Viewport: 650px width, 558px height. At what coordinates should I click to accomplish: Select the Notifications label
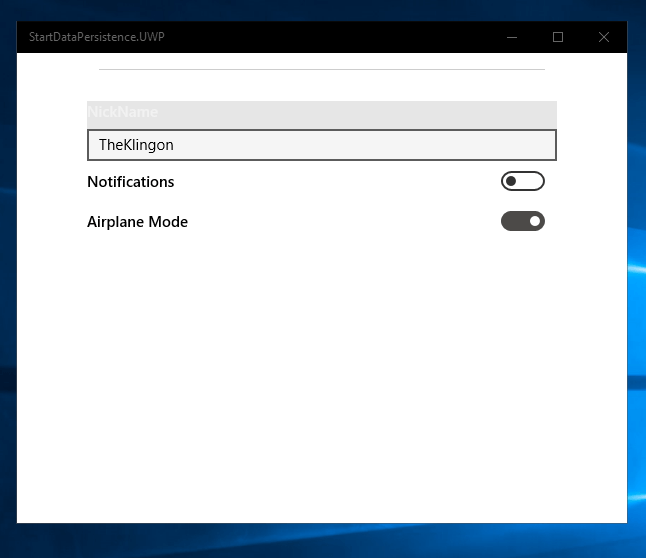(x=131, y=182)
